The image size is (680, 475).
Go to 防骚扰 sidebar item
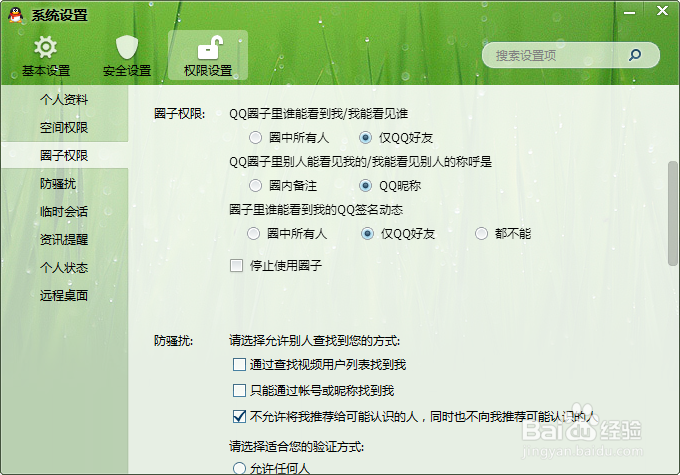(64, 183)
